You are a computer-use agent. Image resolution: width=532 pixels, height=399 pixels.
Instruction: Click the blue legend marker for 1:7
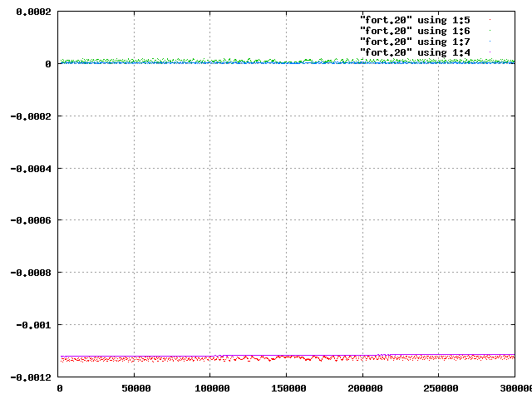tap(490, 42)
